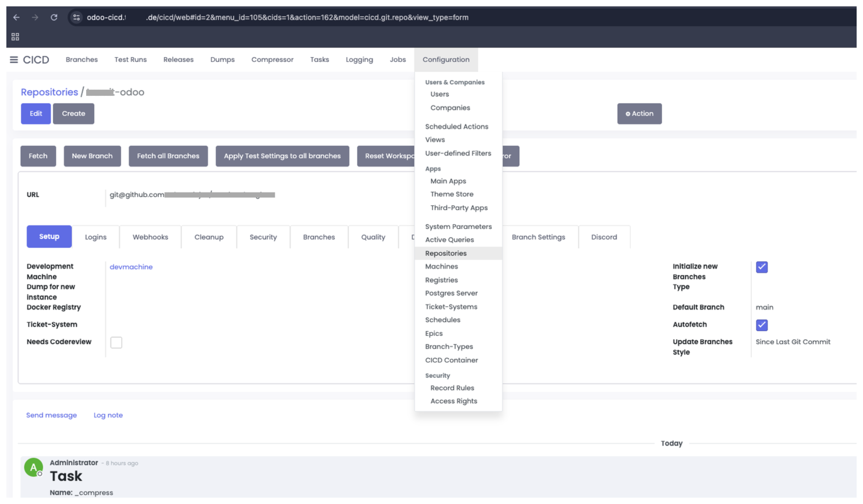Switch to the Webhooks tab

click(150, 237)
